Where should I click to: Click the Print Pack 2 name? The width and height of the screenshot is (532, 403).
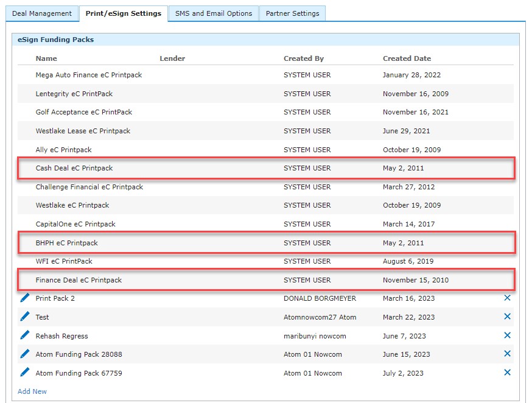click(x=55, y=298)
